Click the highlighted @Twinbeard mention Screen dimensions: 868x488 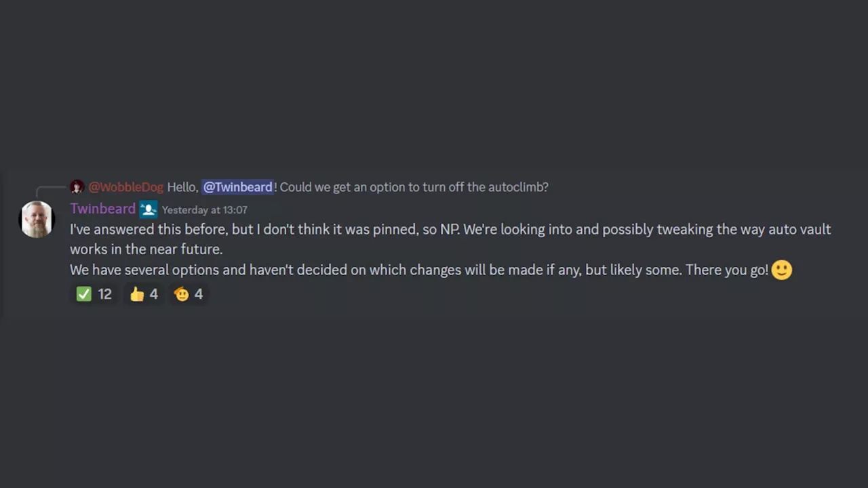click(x=237, y=187)
